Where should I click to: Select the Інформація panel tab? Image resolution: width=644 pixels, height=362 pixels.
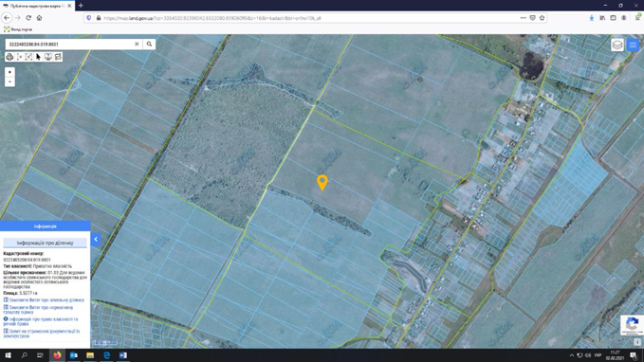click(46, 226)
